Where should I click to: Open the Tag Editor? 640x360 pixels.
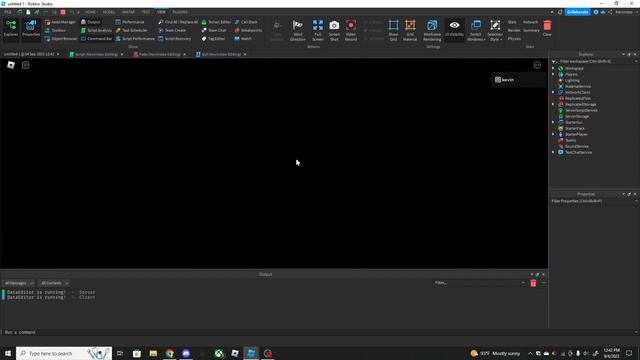[213, 39]
